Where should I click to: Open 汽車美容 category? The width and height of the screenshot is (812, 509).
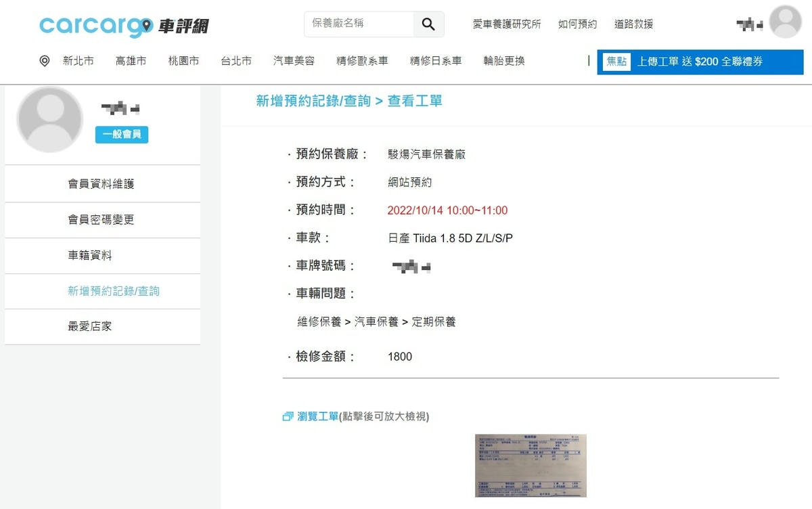[294, 61]
